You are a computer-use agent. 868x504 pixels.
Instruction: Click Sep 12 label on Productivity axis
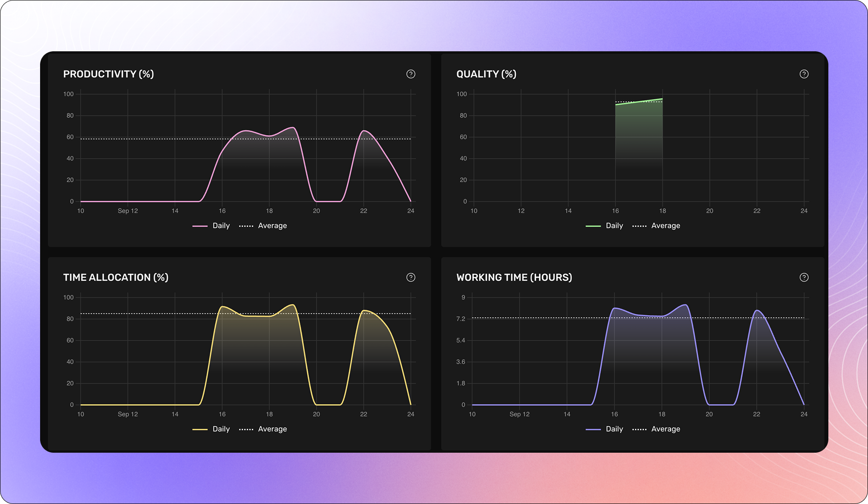click(127, 211)
